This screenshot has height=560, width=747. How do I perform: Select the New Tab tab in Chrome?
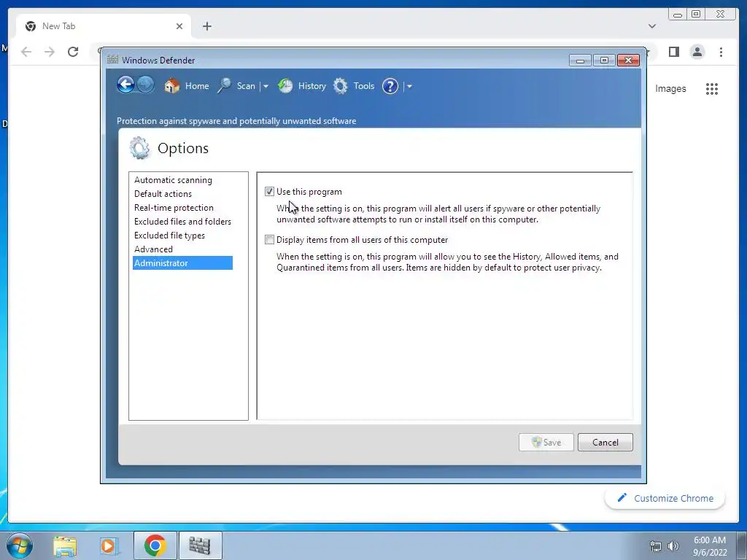coord(104,26)
